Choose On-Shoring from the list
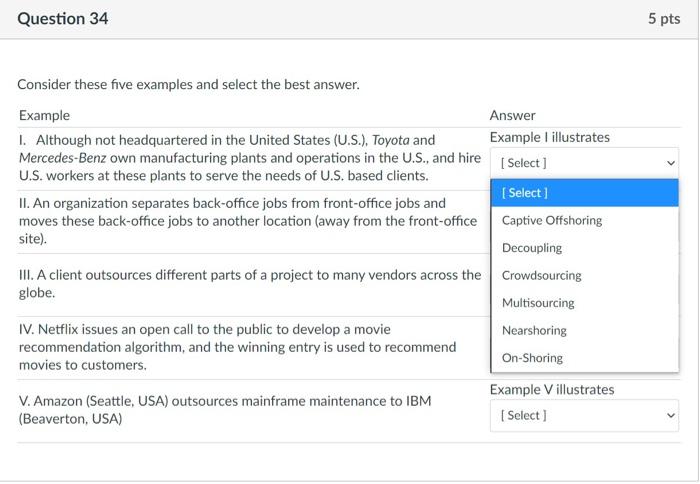This screenshot has width=700, height=484. click(x=584, y=358)
